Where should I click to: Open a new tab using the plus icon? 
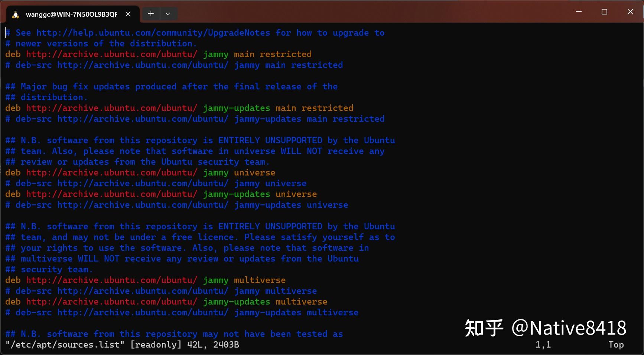coord(150,14)
